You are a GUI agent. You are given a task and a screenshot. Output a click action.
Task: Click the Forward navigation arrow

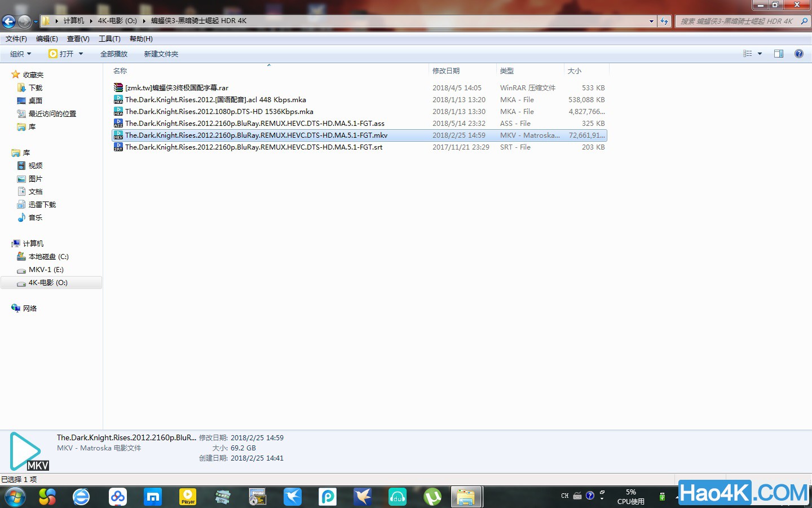[x=24, y=21]
